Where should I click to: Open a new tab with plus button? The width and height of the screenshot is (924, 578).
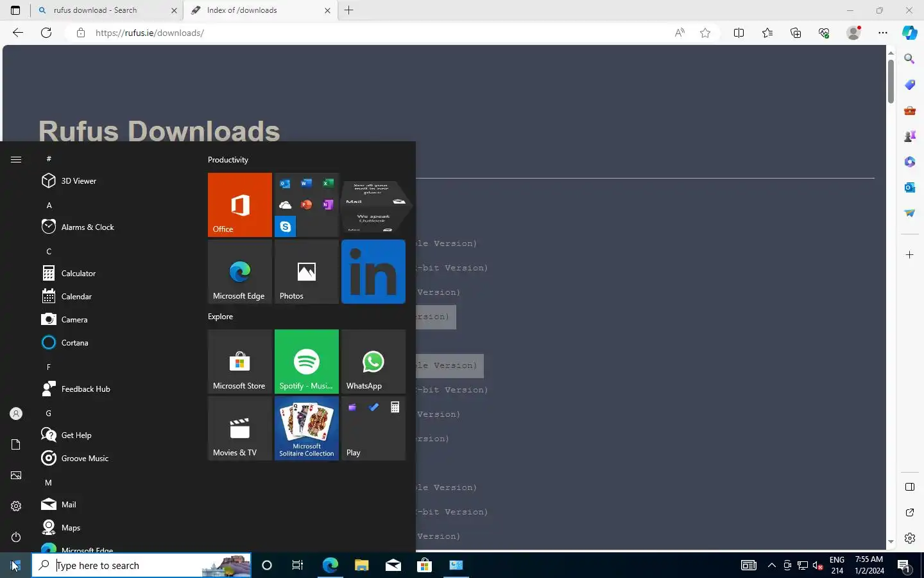[x=349, y=10]
